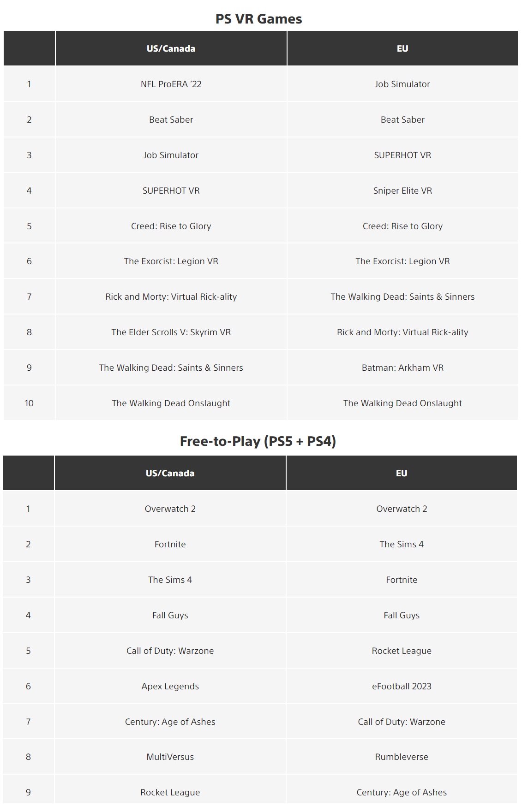Click Apex Legends entry
This screenshot has height=812, width=522.
tap(170, 686)
